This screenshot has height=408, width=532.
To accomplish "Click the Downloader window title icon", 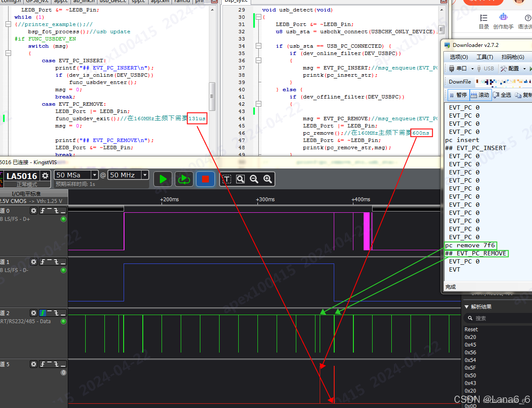I will click(447, 45).
